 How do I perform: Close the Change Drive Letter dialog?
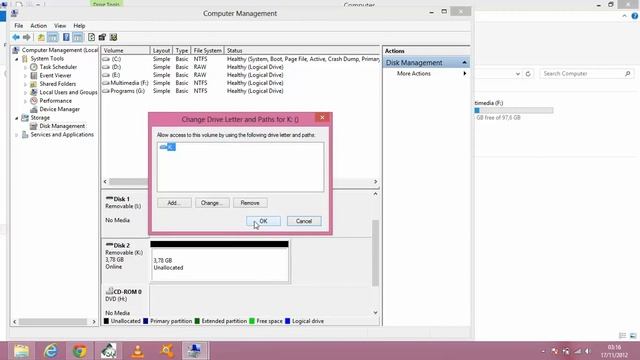(322, 118)
